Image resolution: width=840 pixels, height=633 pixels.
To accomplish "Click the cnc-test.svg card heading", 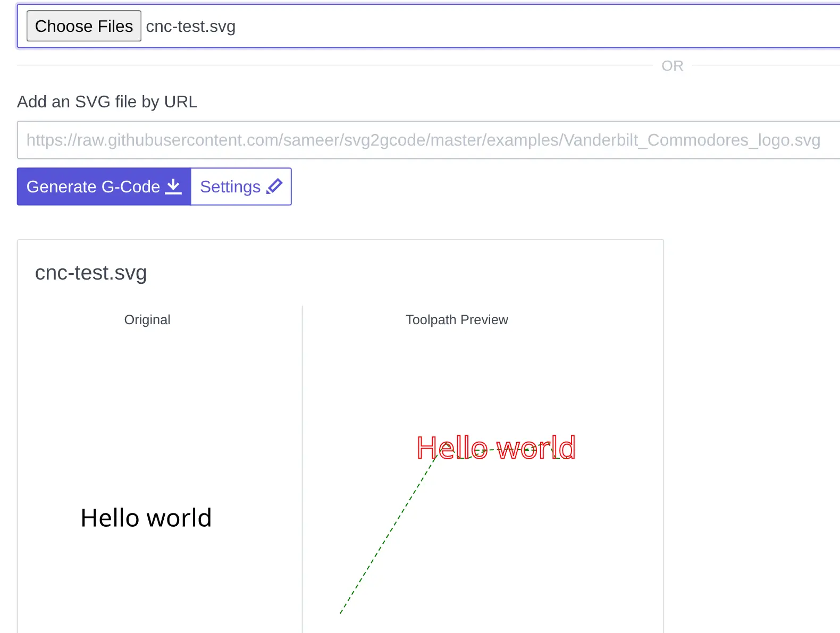I will pos(91,273).
